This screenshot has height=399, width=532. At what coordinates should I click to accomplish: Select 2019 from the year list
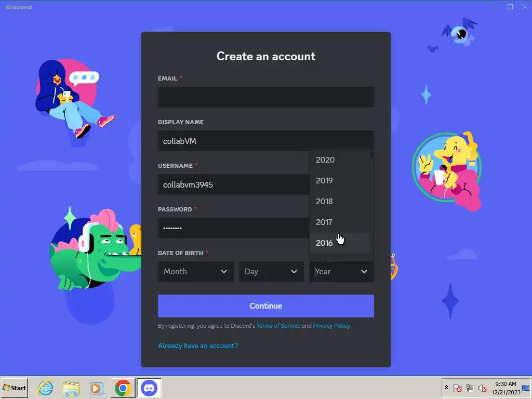(340, 180)
